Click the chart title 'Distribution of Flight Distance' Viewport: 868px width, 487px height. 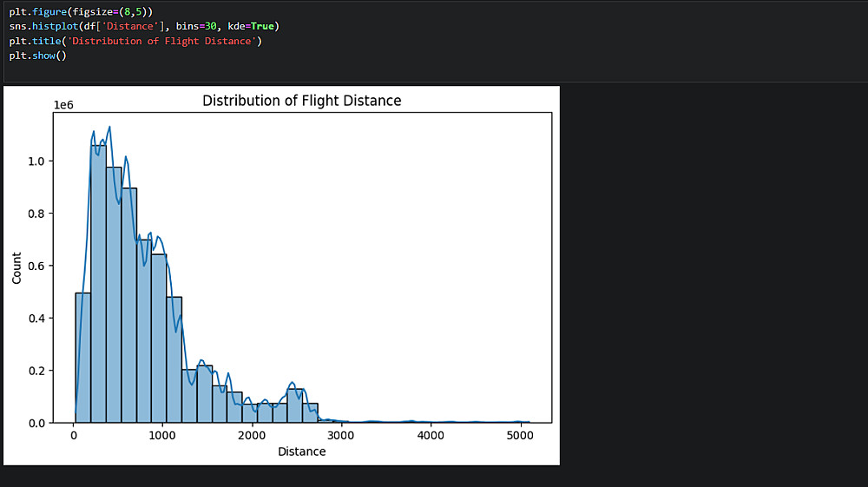(301, 101)
